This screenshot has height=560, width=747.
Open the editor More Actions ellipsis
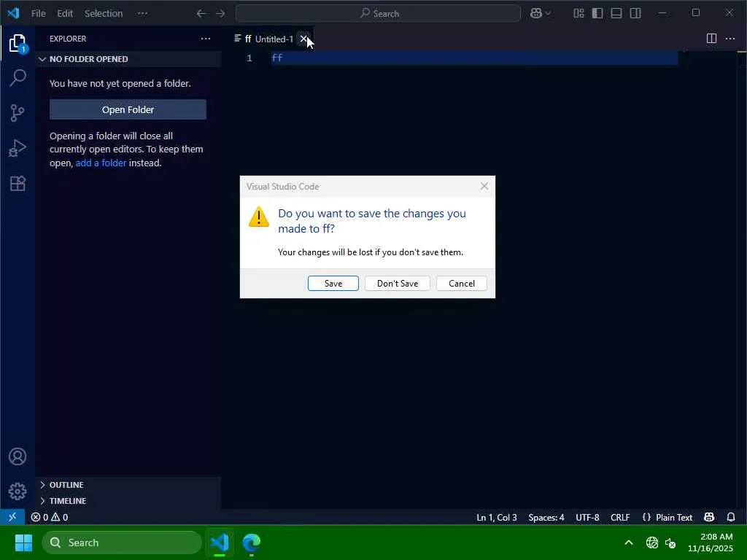[x=730, y=39]
